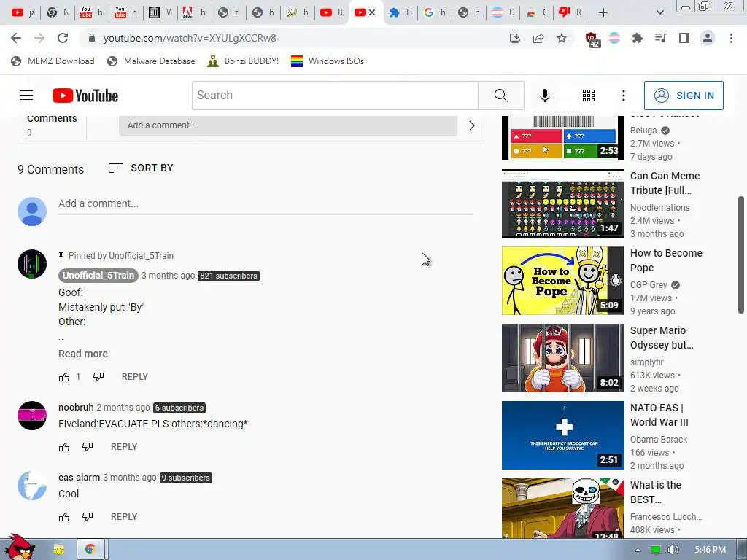The height and width of the screenshot is (560, 747).
Task: Open the SORT BY comments menu
Action: point(141,168)
